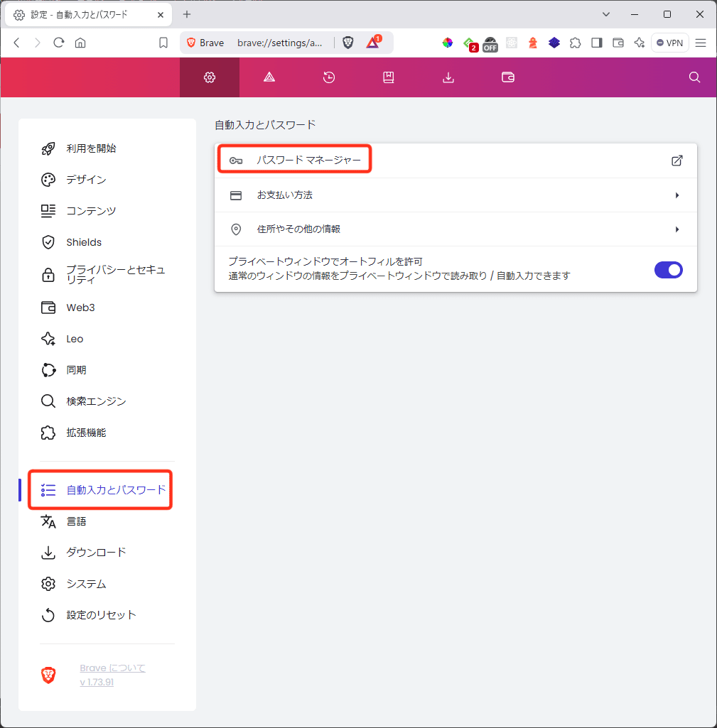Click the Brave について link

click(x=112, y=668)
